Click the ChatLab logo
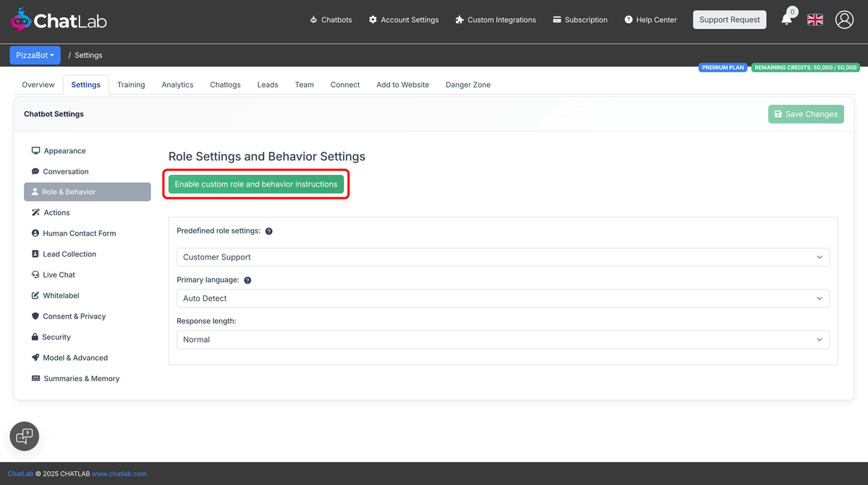 click(58, 20)
